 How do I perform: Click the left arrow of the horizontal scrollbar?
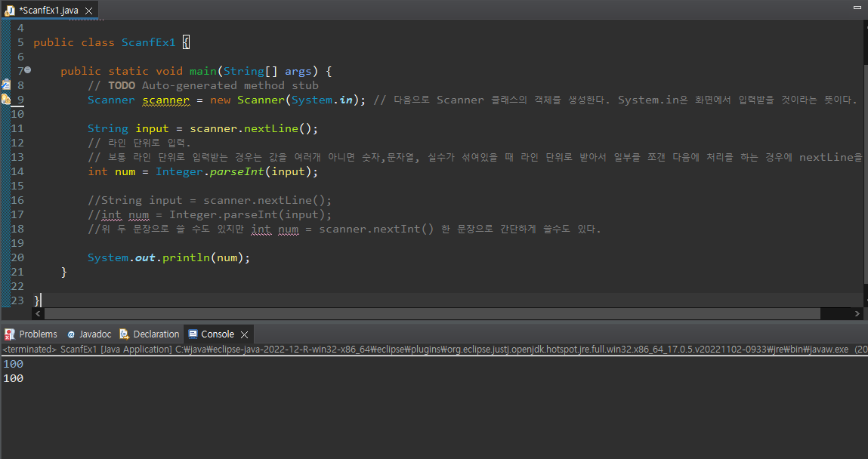(38, 313)
